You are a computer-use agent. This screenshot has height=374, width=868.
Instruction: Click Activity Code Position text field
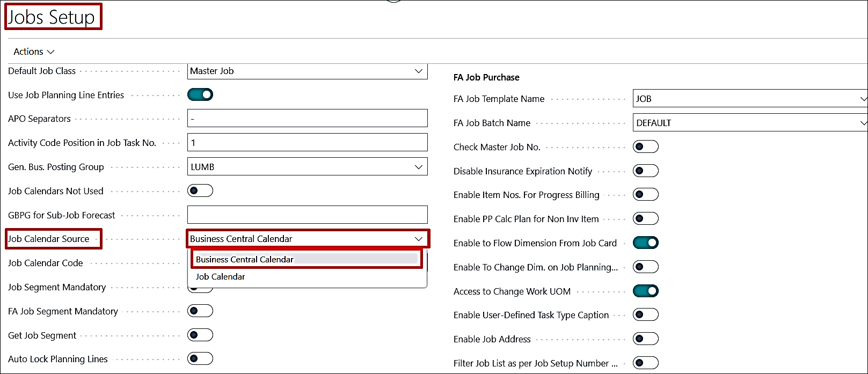pos(307,143)
